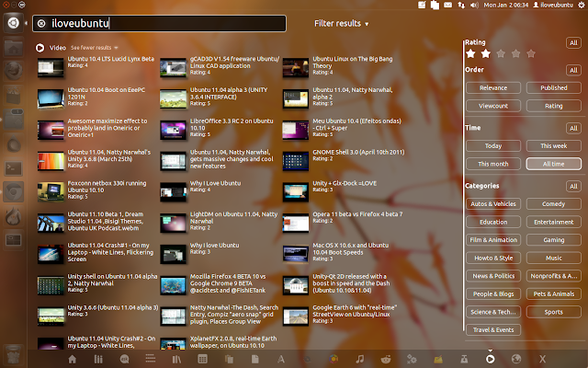The height and width of the screenshot is (368, 588).
Task: Switch to the Music lens icon
Action: click(359, 360)
